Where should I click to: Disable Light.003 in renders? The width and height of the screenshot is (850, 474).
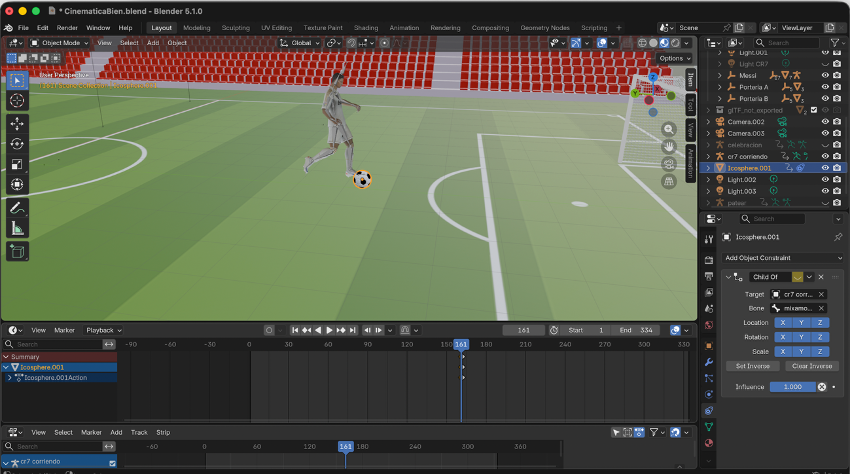837,191
